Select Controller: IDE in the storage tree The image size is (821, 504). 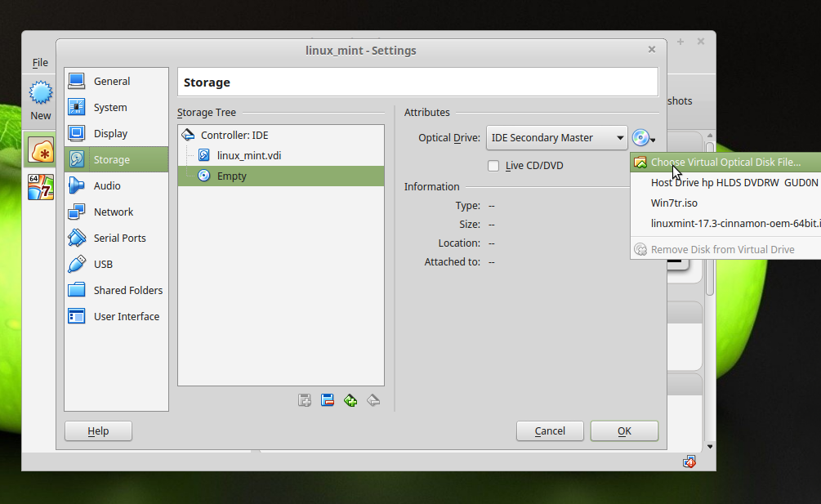point(281,135)
